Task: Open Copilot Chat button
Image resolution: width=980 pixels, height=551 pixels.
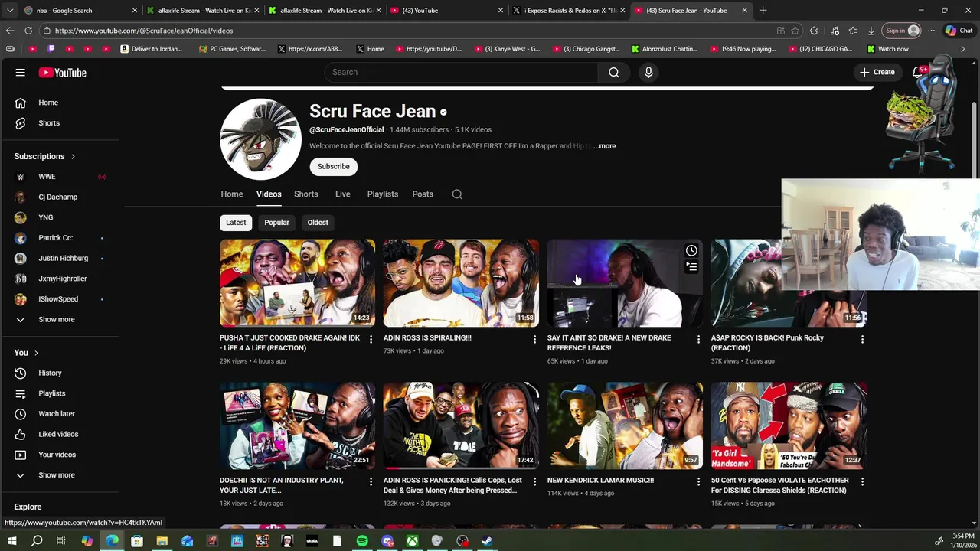Action: (x=959, y=31)
